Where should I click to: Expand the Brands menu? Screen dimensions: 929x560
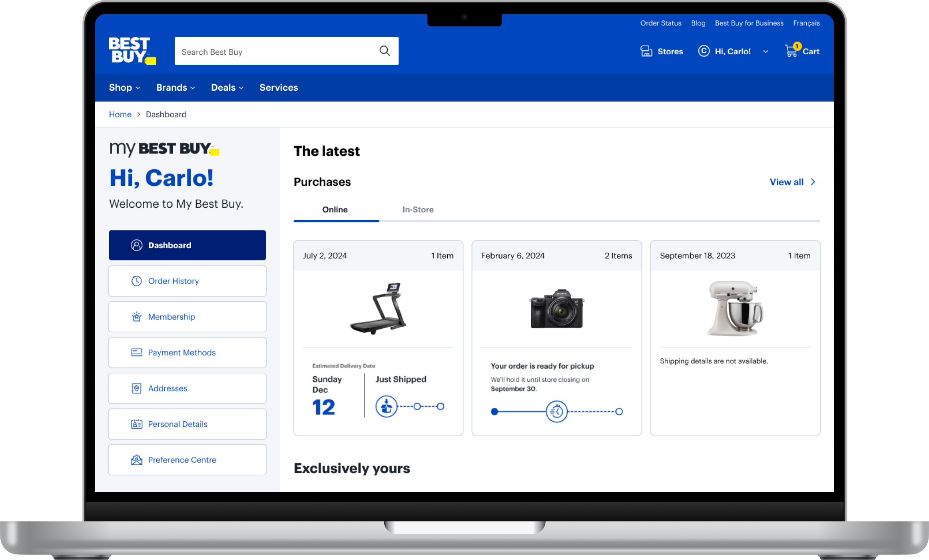pyautogui.click(x=175, y=87)
